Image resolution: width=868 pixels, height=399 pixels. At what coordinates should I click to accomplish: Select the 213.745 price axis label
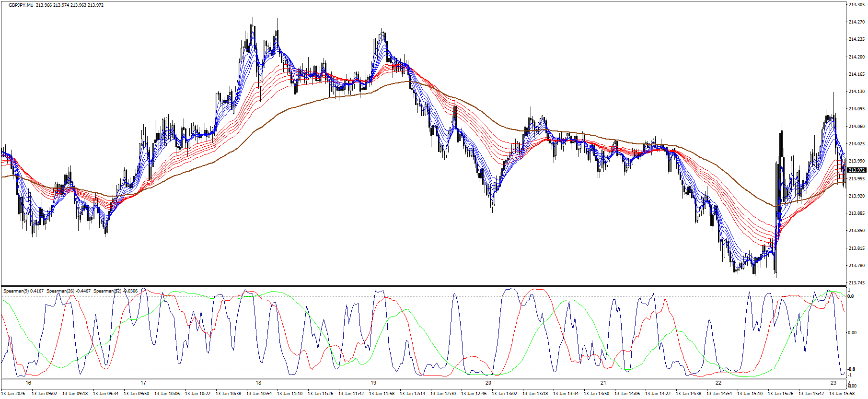[856, 283]
